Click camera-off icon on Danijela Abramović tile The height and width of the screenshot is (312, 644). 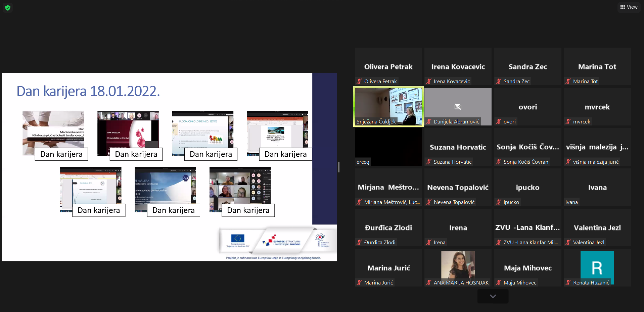click(458, 107)
